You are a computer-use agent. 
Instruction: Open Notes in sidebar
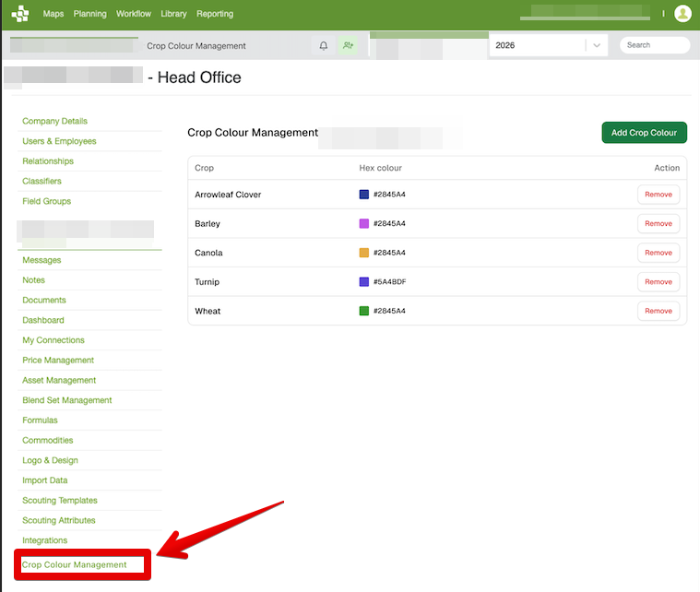(x=33, y=280)
